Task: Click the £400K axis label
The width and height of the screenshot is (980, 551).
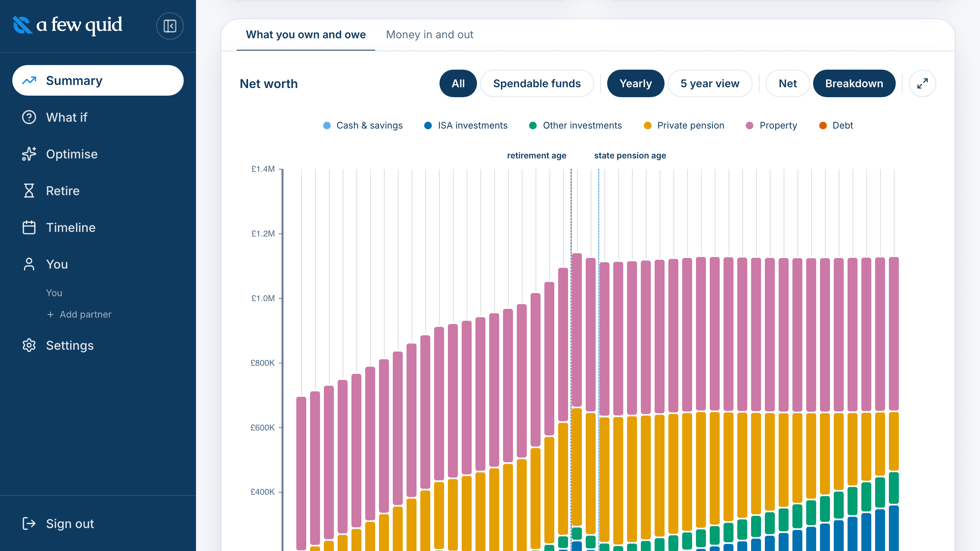Action: click(263, 492)
